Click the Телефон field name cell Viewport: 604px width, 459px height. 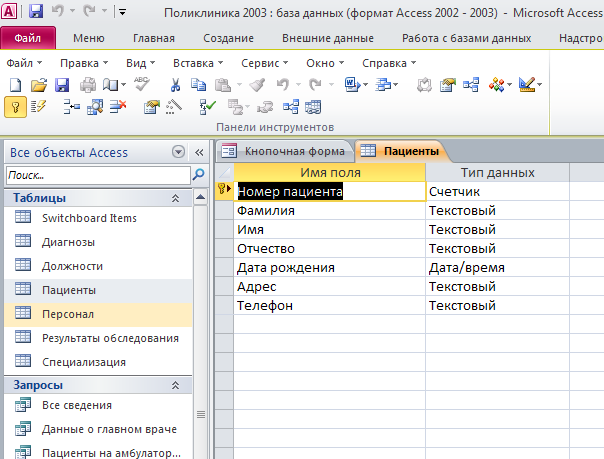click(x=329, y=306)
